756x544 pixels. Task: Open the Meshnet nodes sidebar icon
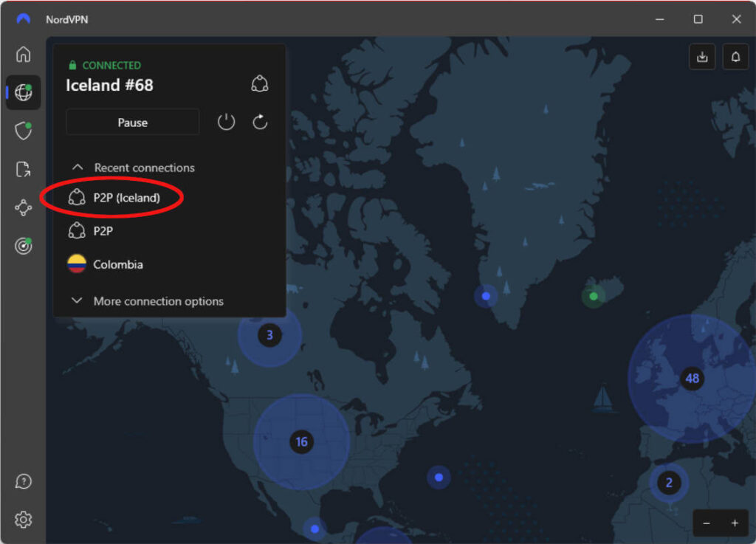pyautogui.click(x=23, y=207)
